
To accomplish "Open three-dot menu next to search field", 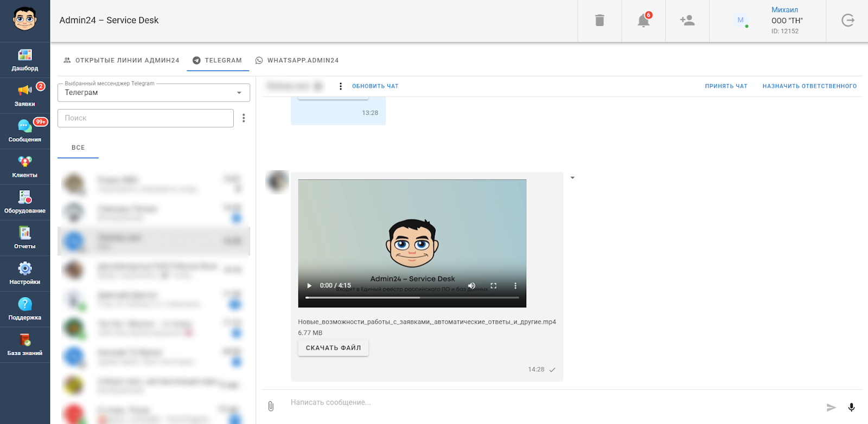I will (x=244, y=118).
